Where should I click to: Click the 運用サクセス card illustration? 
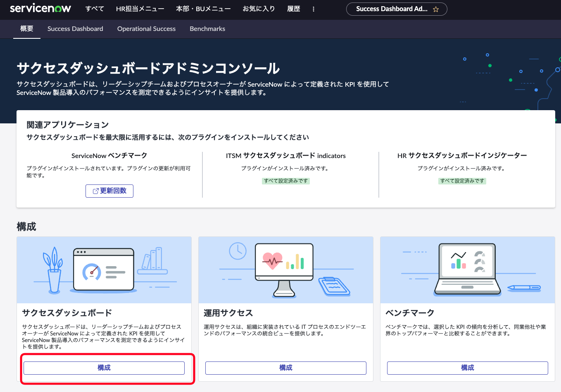(x=286, y=270)
